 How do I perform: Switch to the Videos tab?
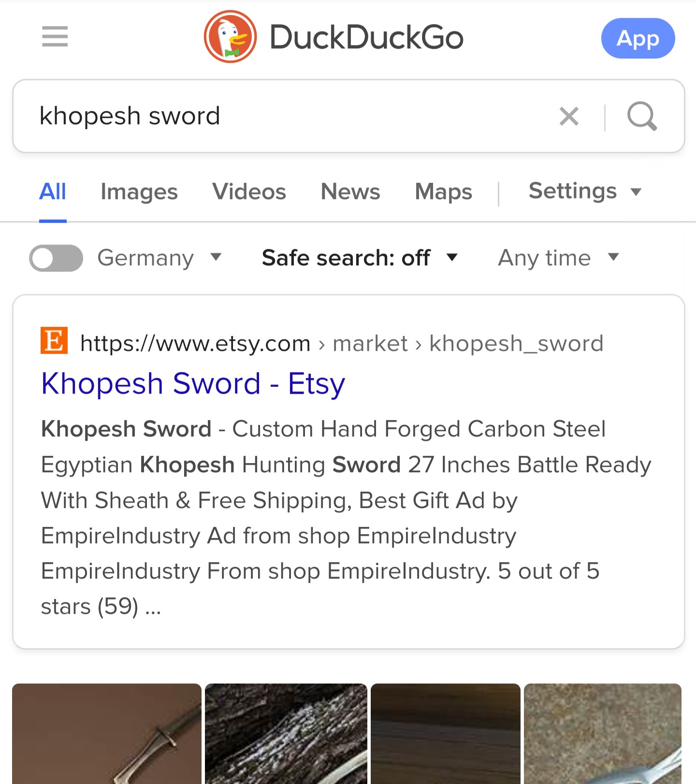(x=249, y=192)
